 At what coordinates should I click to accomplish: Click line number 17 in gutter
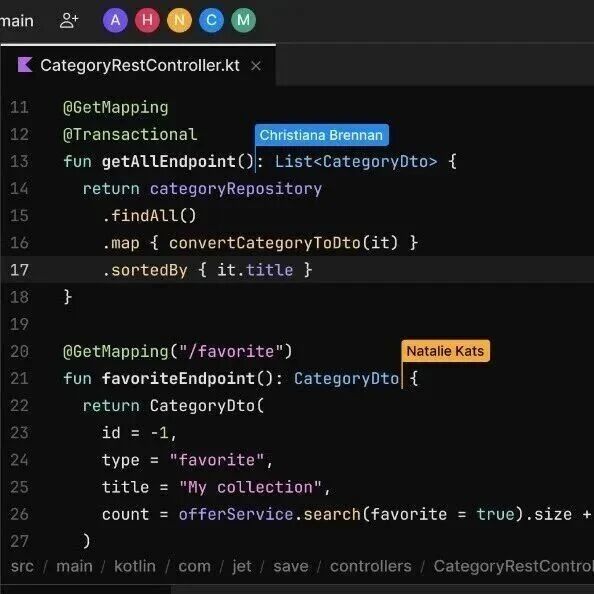click(20, 270)
